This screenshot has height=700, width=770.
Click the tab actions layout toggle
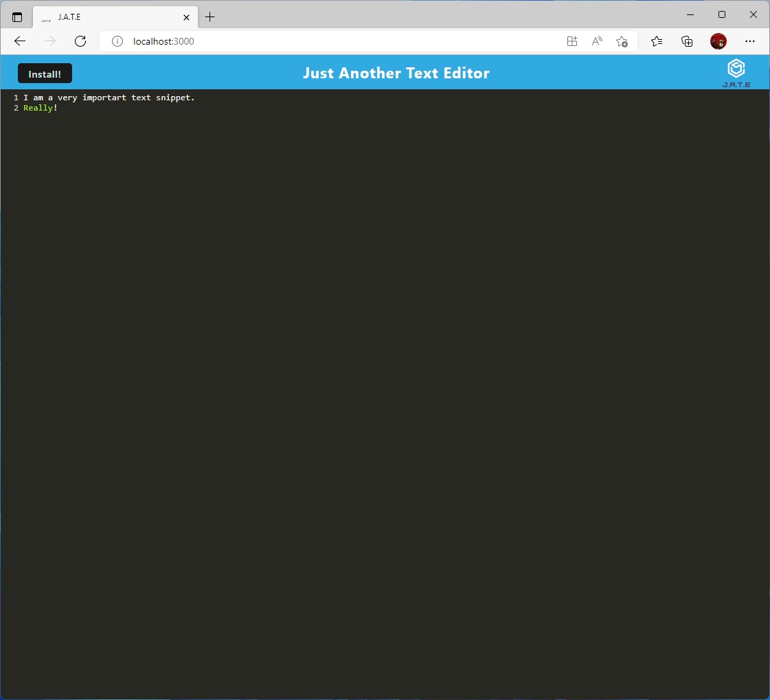tap(16, 16)
